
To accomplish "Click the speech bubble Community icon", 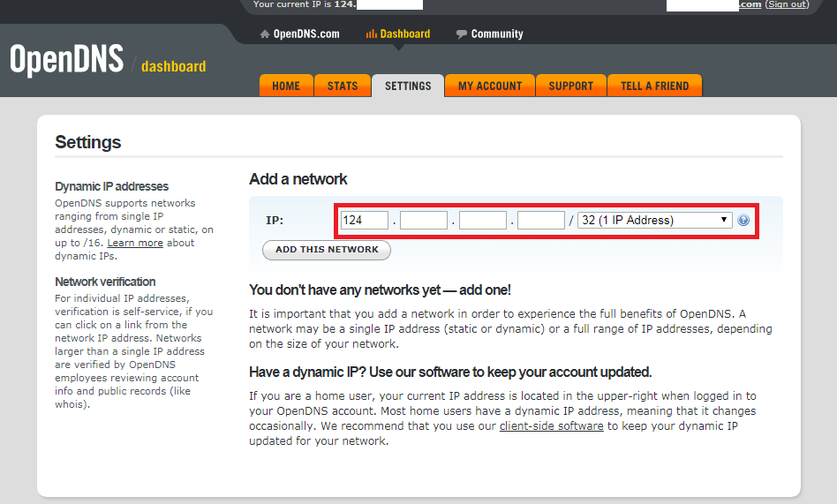I will (x=462, y=34).
